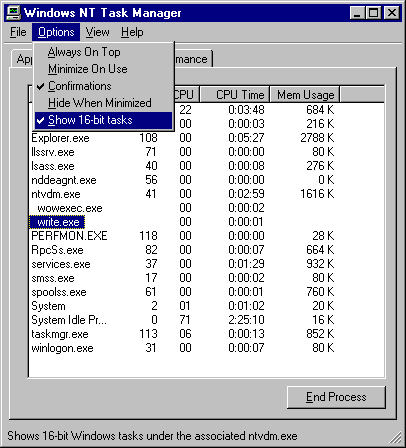This screenshot has height=448, width=406.
Task: Switch to the Performance tab
Action: click(x=193, y=59)
